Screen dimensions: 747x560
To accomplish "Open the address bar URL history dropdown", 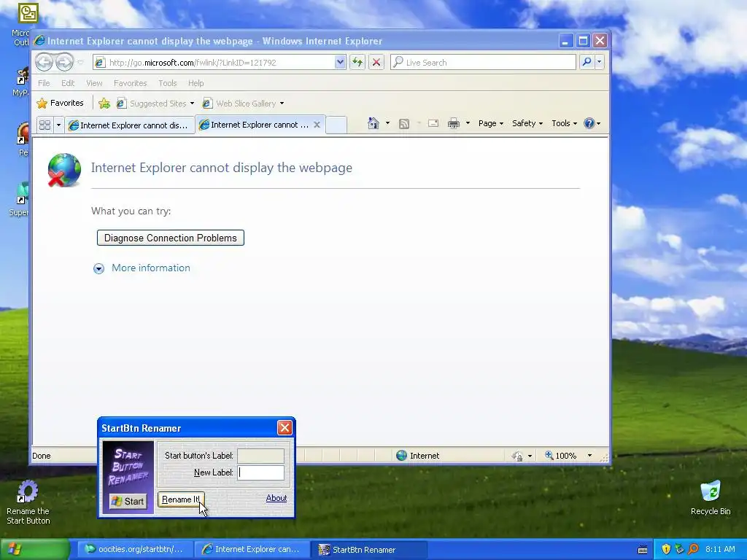I will (340, 62).
